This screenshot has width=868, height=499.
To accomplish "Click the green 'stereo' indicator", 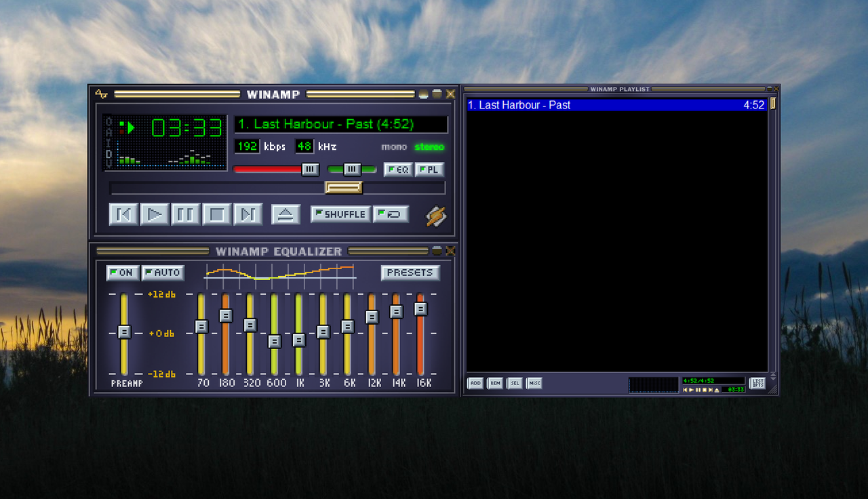I will [429, 146].
